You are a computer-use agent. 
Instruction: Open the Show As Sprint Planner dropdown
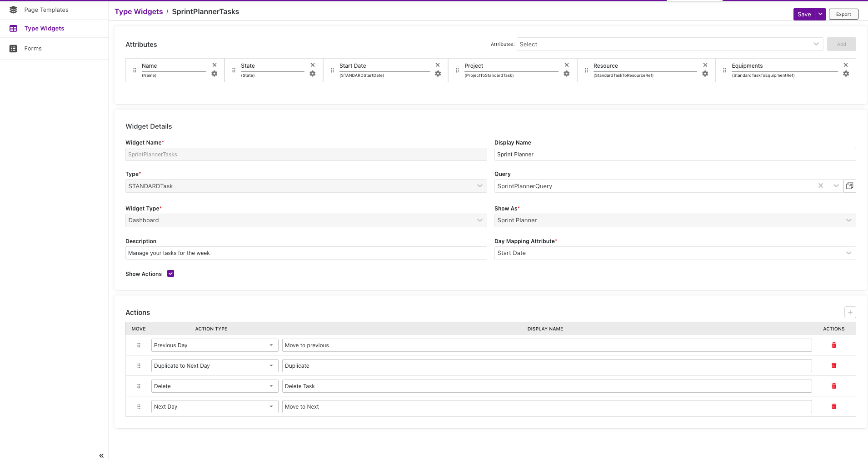coord(675,220)
